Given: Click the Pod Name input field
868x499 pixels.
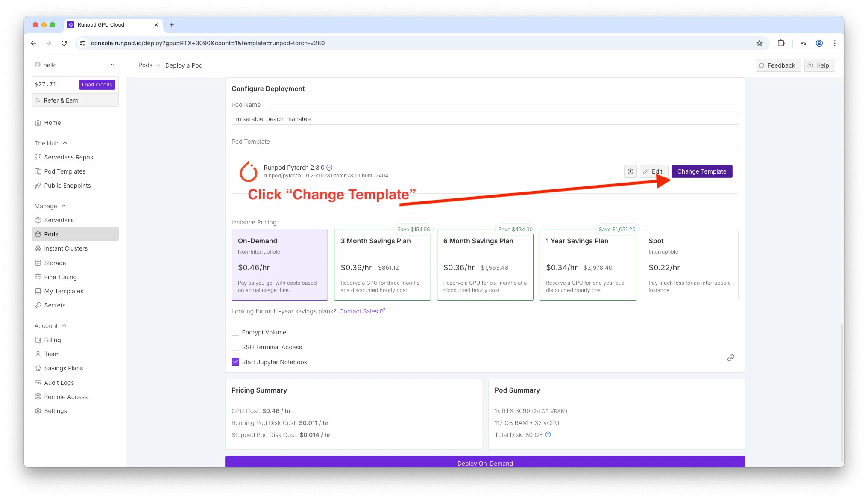Looking at the screenshot, I should point(485,118).
